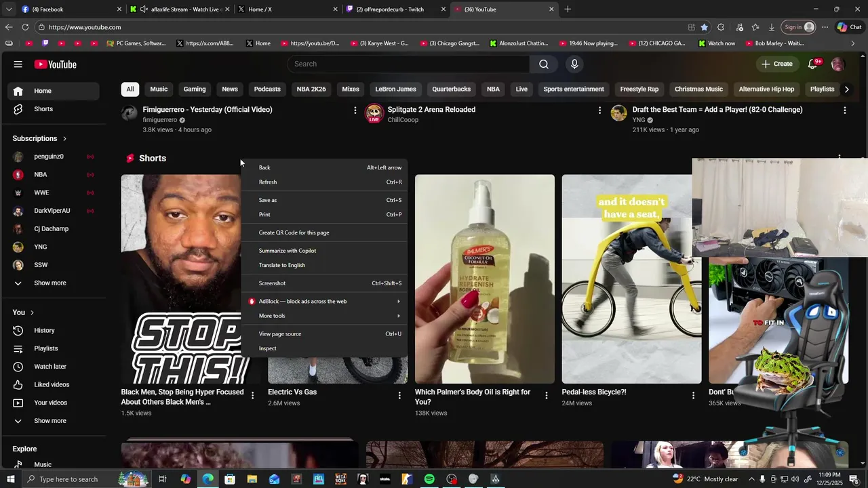
Task: Choose Back in context menu
Action: coord(324,167)
